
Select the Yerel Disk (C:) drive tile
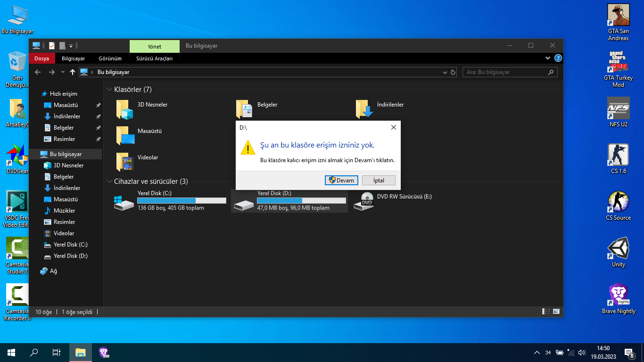pos(170,201)
